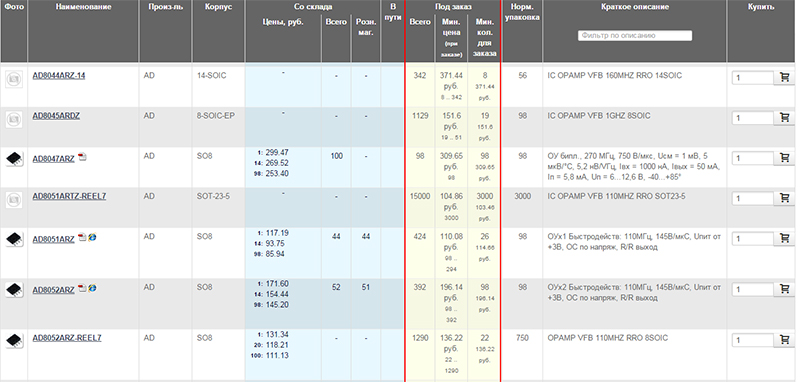Image resolution: width=800 pixels, height=382 pixels.
Task: Click price '299.47' for AD8047ARZ
Action: pos(277,152)
